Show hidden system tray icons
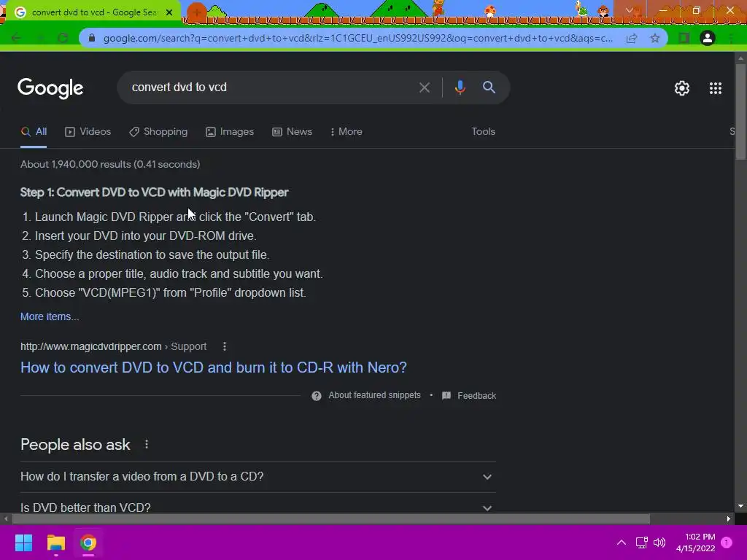Image resolution: width=747 pixels, height=560 pixels. tap(622, 542)
